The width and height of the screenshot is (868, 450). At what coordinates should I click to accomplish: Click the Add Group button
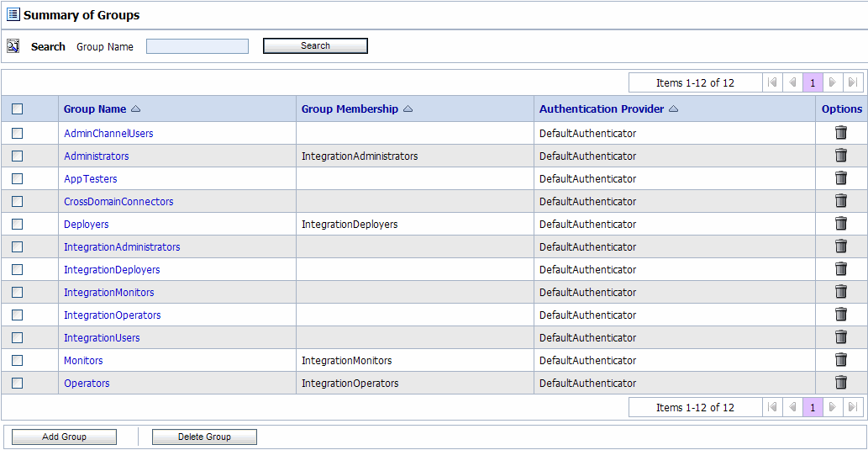64,437
